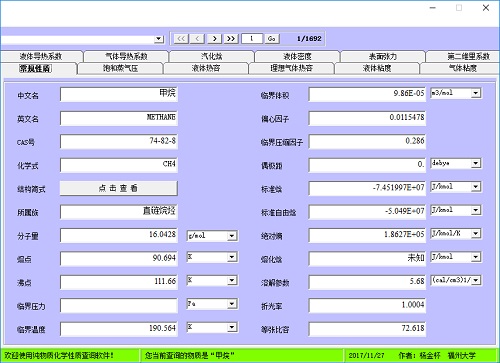Click the 中文名 field showing 甲烷
This screenshot has width=500, height=363.
pyautogui.click(x=119, y=94)
